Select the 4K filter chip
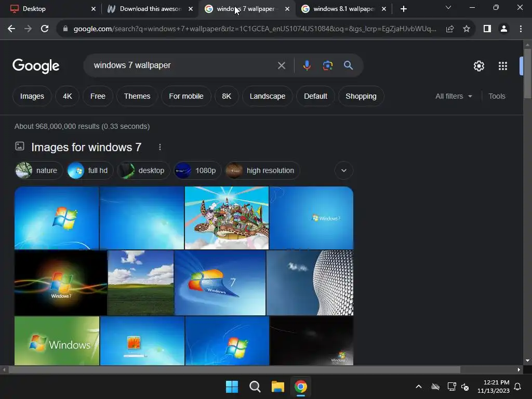Image resolution: width=532 pixels, height=399 pixels. 67,96
